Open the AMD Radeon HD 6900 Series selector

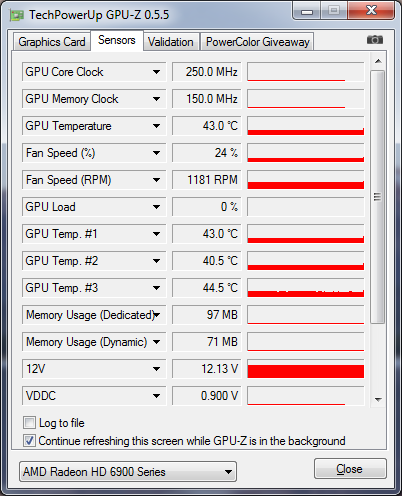(x=128, y=472)
